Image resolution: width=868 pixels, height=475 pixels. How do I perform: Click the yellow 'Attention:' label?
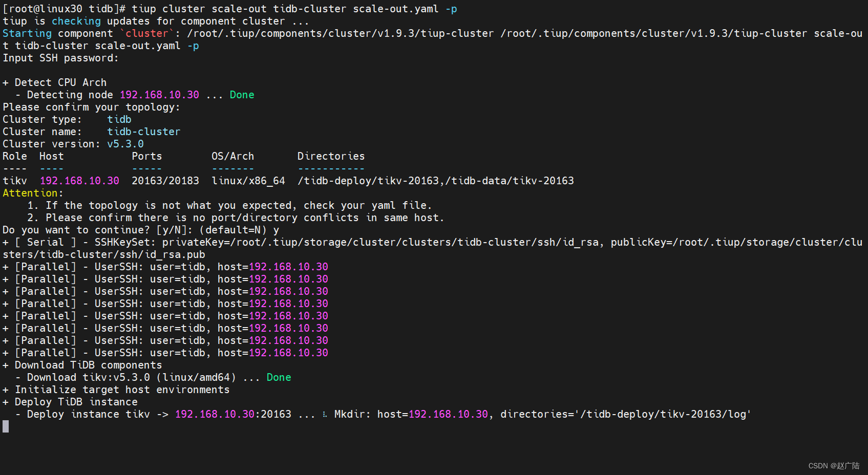33,193
